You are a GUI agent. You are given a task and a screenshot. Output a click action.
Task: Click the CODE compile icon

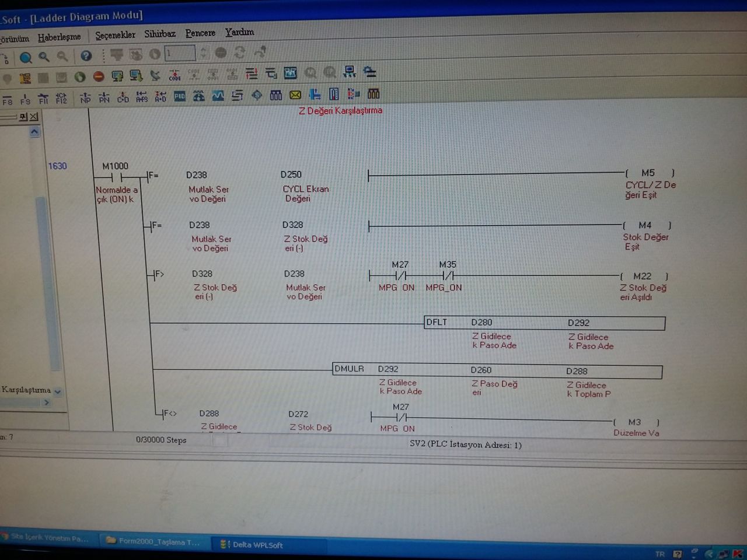(174, 75)
